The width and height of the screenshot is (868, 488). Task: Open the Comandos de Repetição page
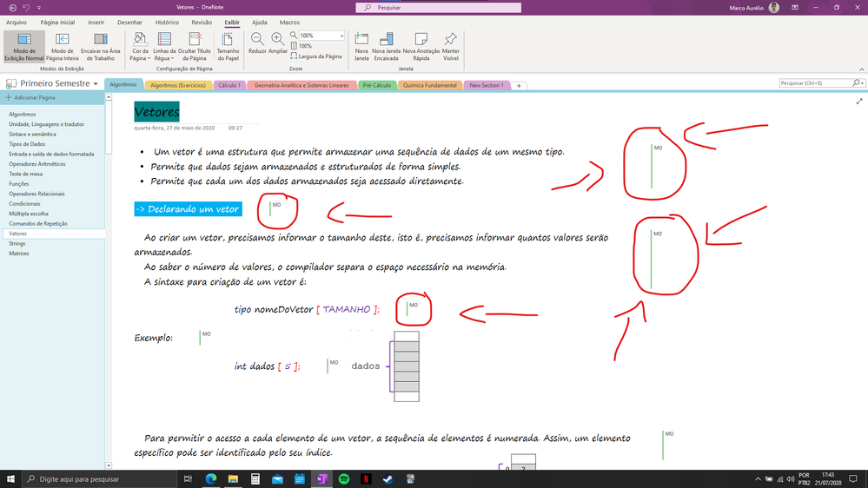tap(37, 223)
